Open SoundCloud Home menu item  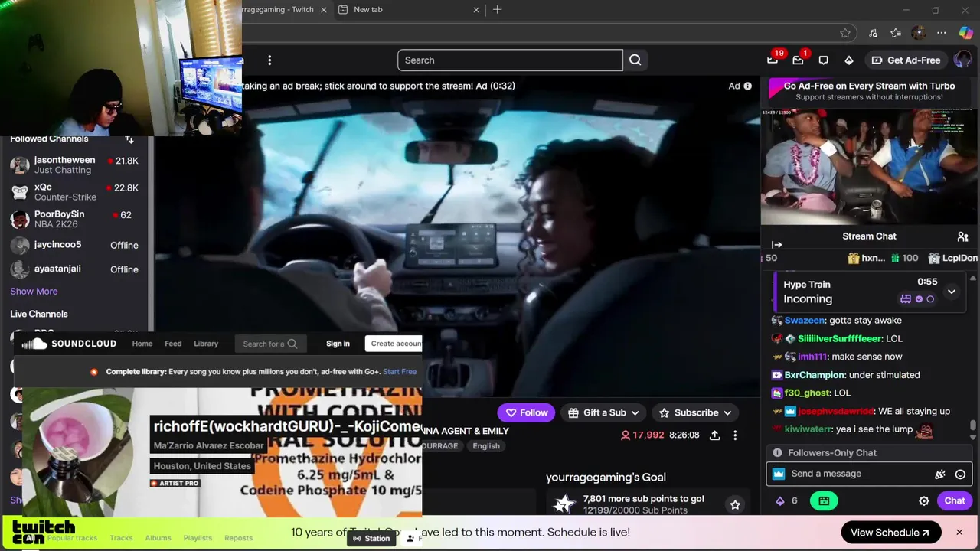(x=142, y=344)
